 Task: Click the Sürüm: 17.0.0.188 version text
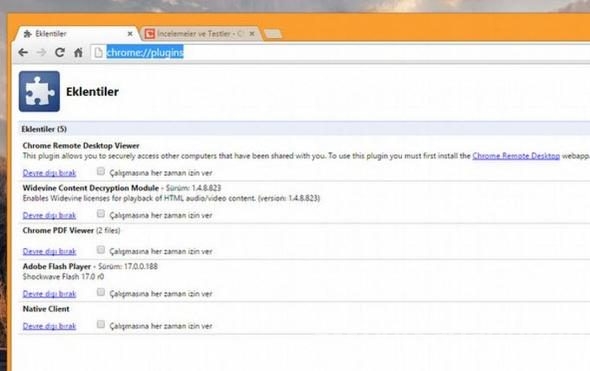click(x=128, y=266)
